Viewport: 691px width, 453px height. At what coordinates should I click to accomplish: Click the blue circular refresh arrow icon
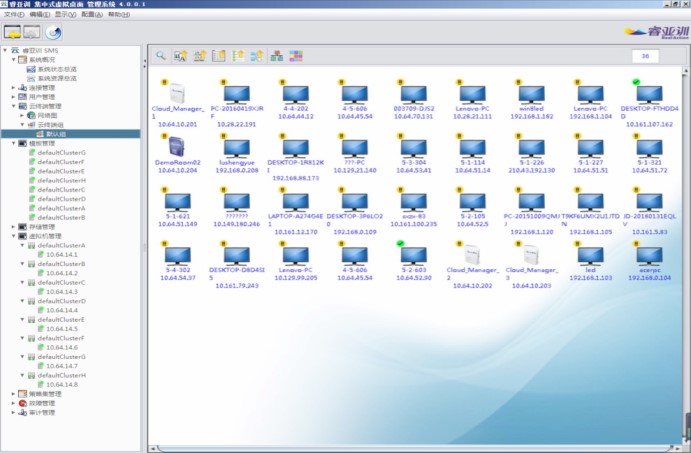point(54,32)
